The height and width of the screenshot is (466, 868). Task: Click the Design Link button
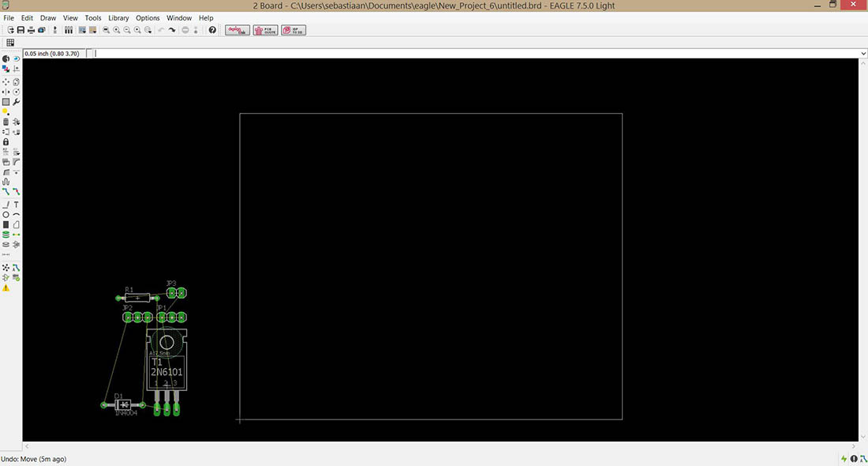(x=238, y=30)
